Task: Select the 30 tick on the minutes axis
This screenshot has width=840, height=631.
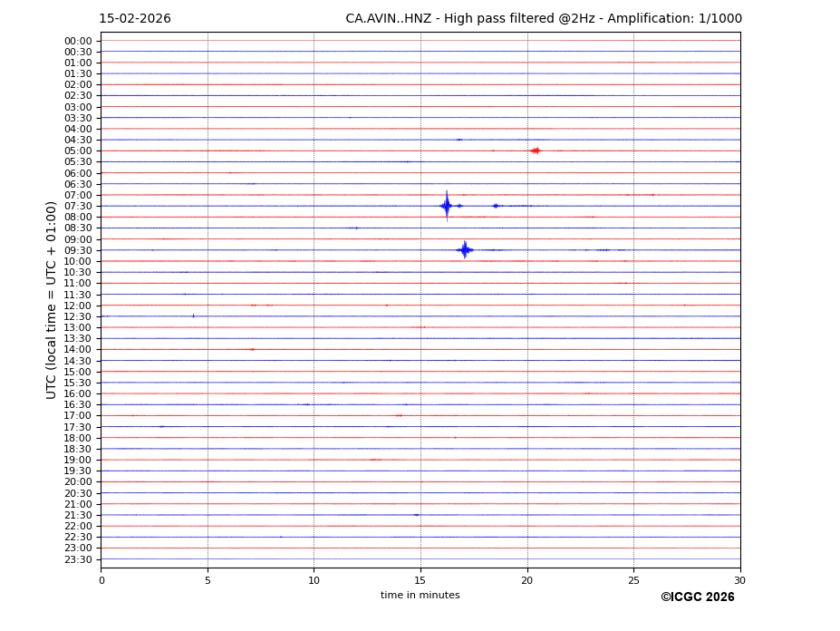Action: [x=739, y=580]
